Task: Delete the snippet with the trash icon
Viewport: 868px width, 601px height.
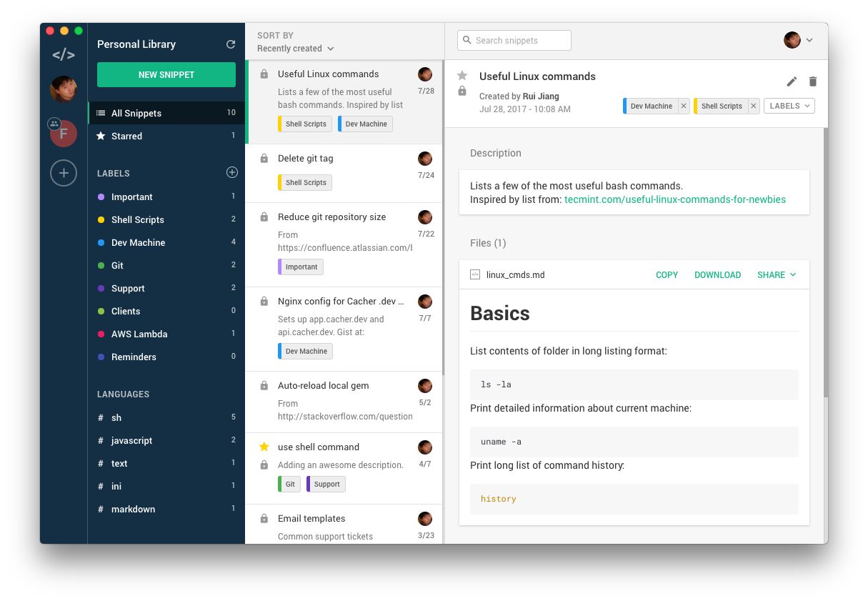Action: (x=812, y=81)
